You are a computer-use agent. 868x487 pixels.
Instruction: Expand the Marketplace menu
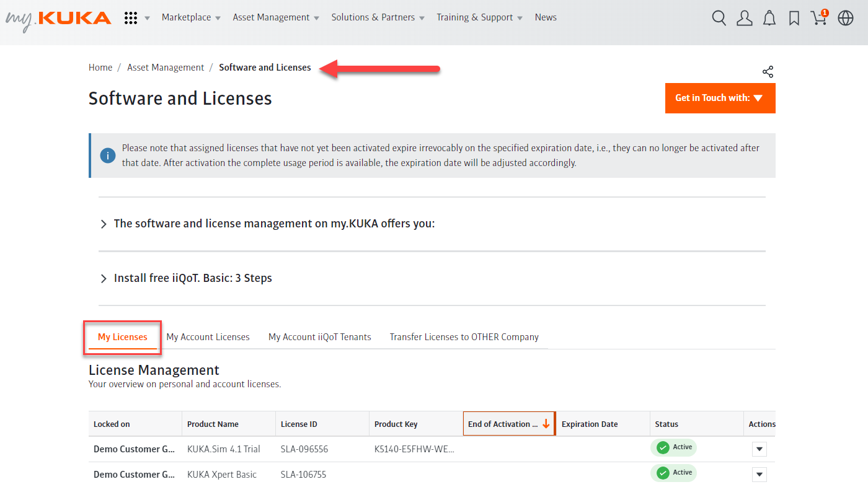191,17
